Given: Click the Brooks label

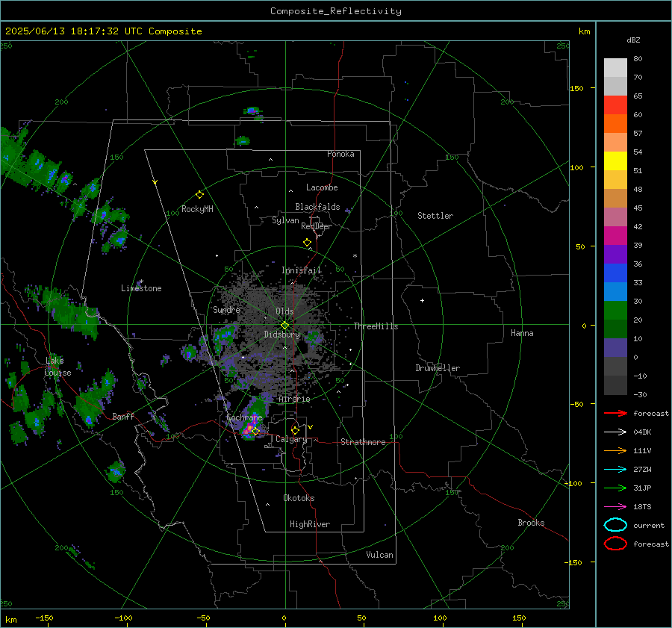Looking at the screenshot, I should [531, 523].
